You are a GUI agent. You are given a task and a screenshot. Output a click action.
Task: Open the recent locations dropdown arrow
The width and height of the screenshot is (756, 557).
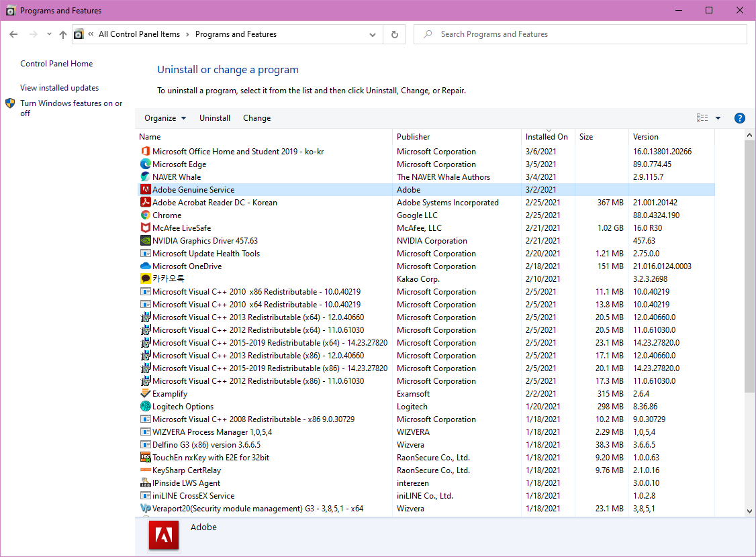click(49, 34)
